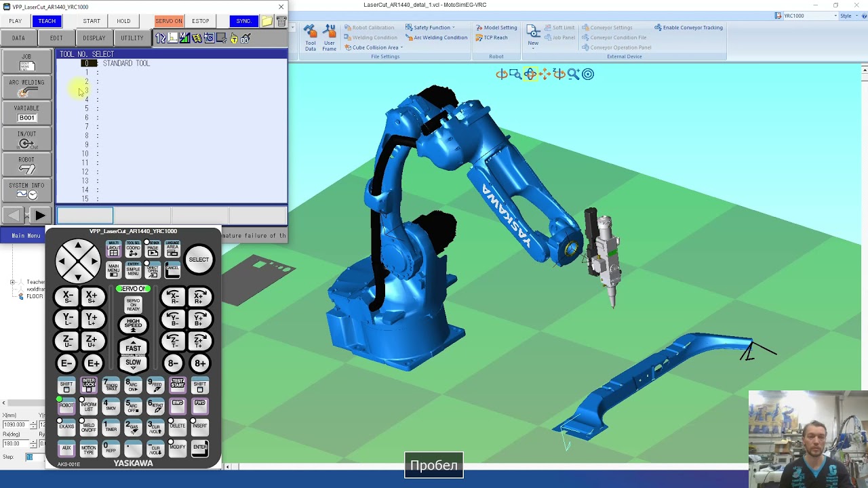Open the JOB menu icon on pendant
Screen dimensions: 868x488
coord(26,62)
